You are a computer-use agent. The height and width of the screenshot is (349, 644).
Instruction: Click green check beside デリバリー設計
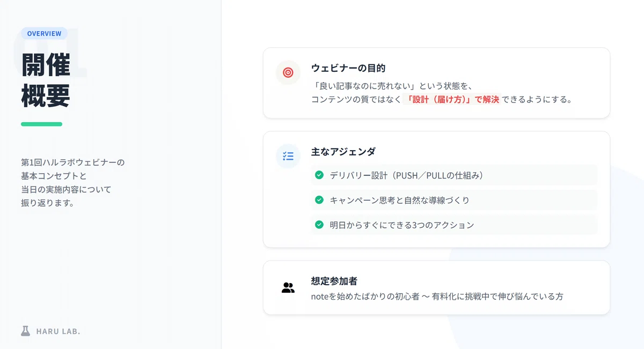[319, 175]
